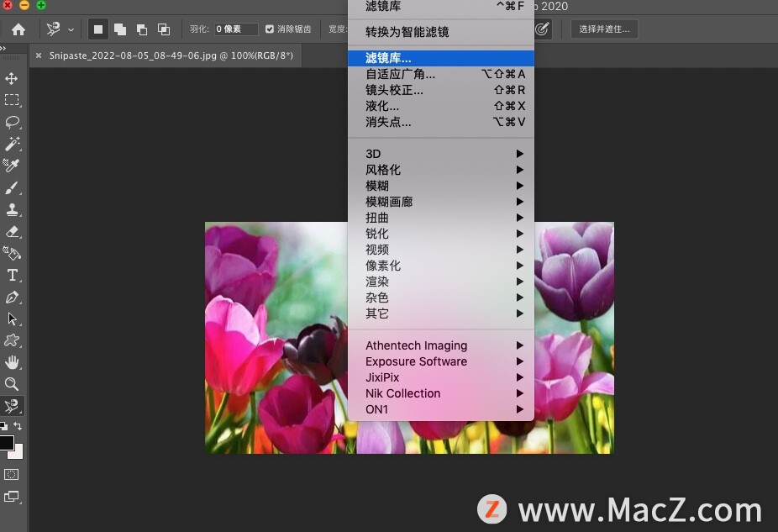Expand the 像素化 submenu
The height and width of the screenshot is (532, 778).
tap(441, 266)
